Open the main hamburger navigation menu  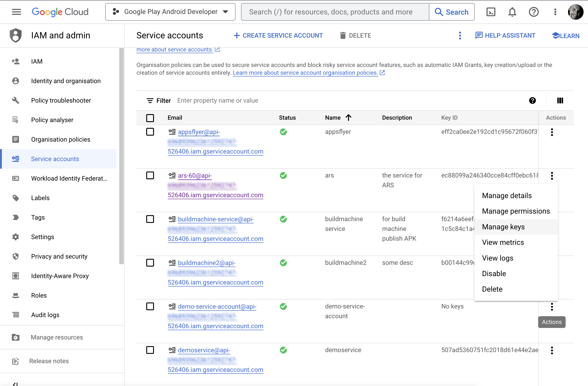[16, 12]
